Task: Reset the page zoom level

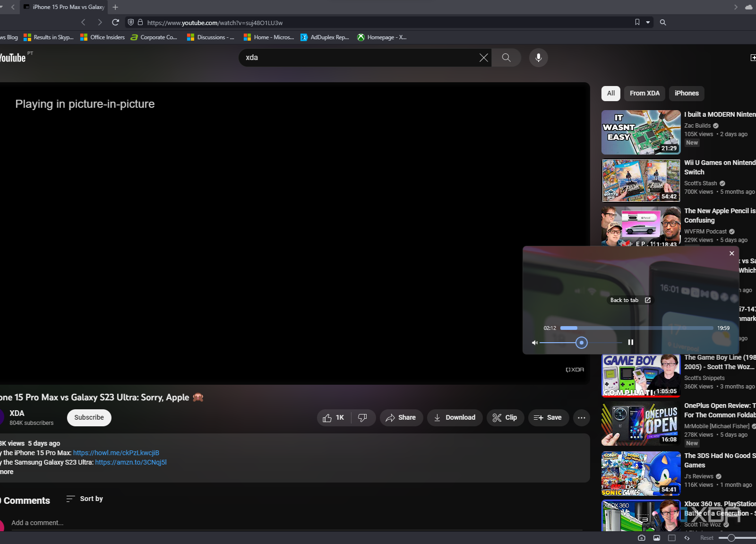Action: (707, 538)
